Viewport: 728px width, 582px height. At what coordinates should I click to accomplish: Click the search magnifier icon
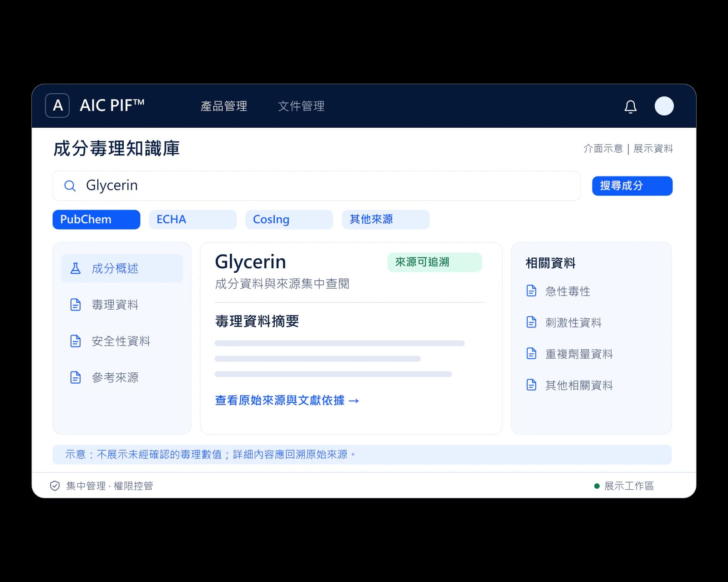70,186
